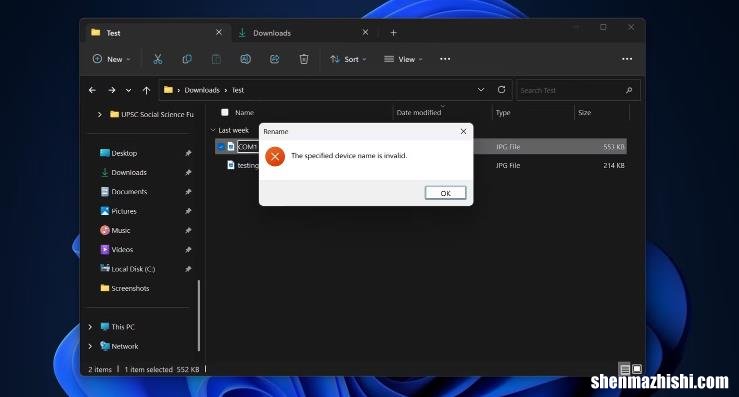
Task: Click the Rename icon in toolbar
Action: click(246, 59)
